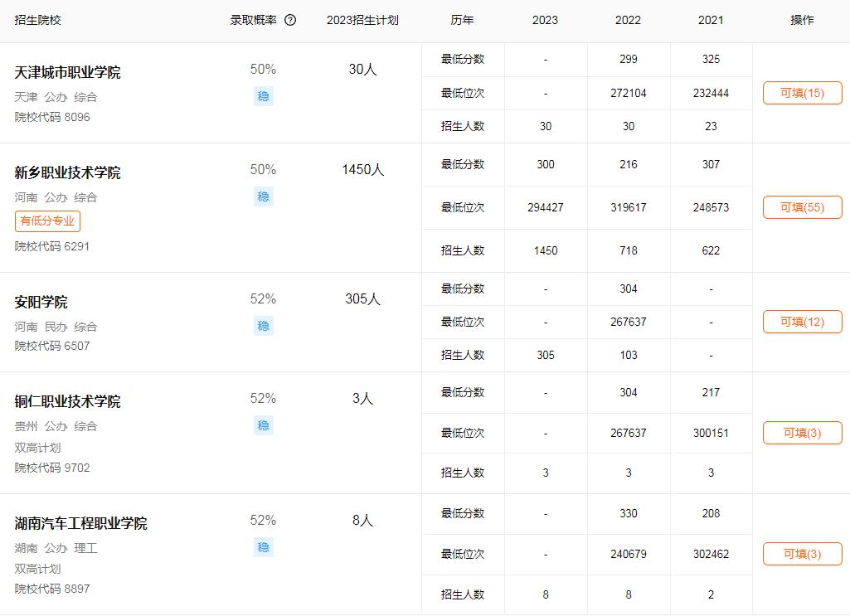The height and width of the screenshot is (616, 850).
Task: Click the help icon beside 录取概率
Action: [x=290, y=20]
